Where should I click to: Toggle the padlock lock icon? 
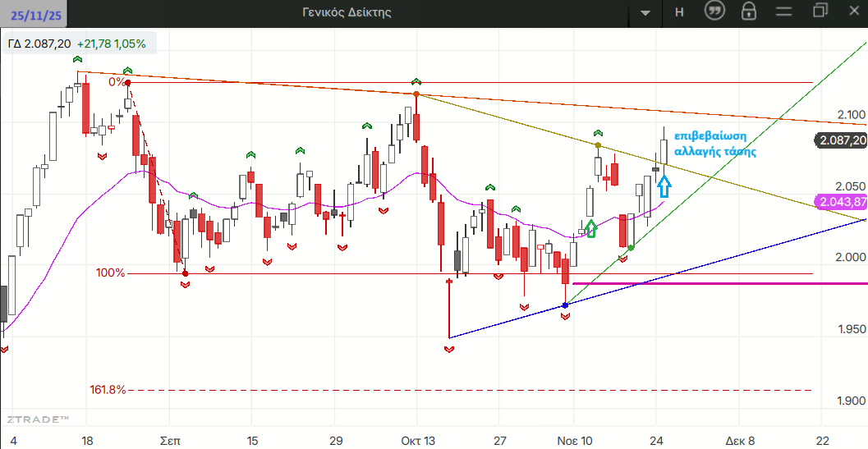(x=748, y=11)
